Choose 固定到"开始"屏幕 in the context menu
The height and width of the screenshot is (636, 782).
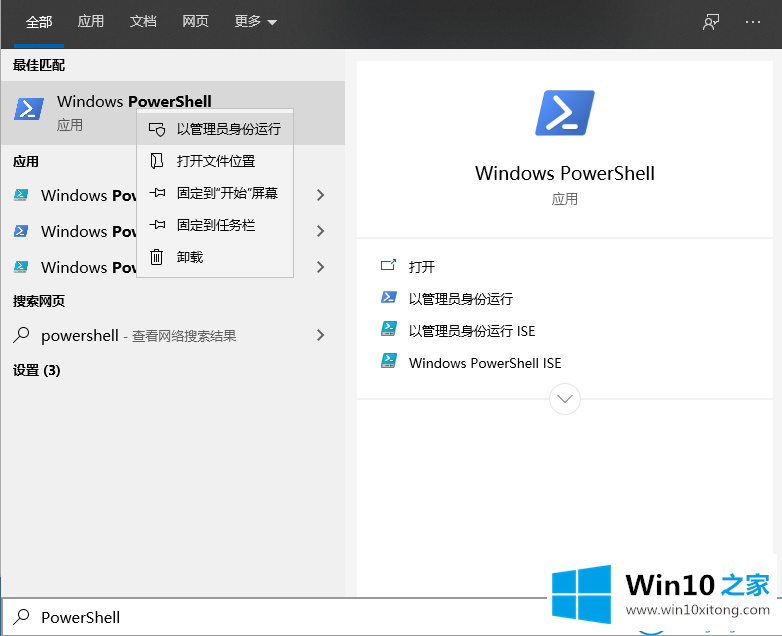(215, 193)
